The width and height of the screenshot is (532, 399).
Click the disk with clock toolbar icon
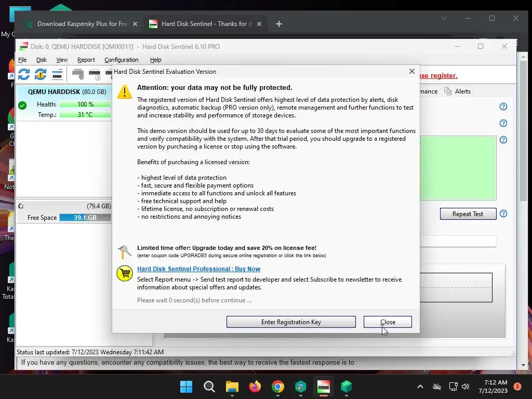pyautogui.click(x=95, y=74)
